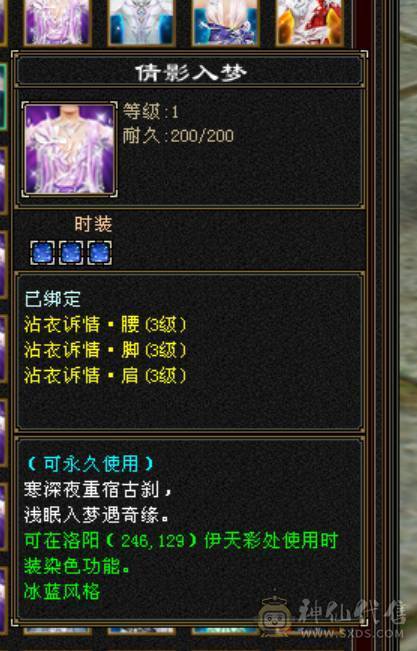Select the middle blue gem socket

point(71,252)
